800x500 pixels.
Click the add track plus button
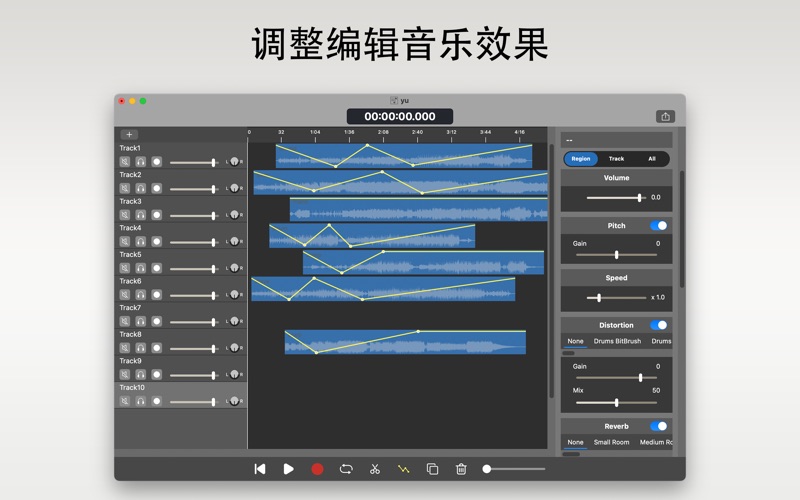129,134
